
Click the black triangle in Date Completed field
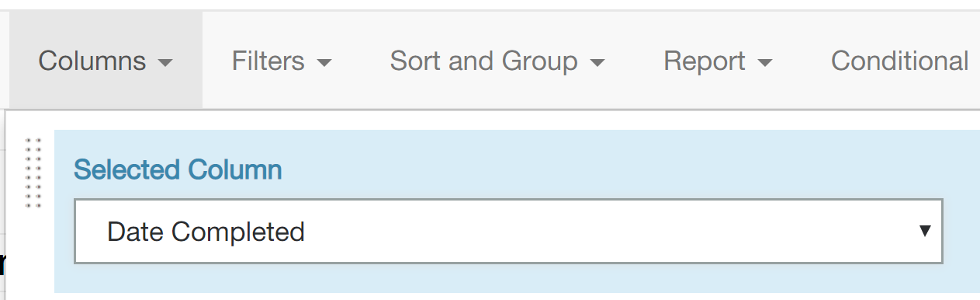pos(924,231)
